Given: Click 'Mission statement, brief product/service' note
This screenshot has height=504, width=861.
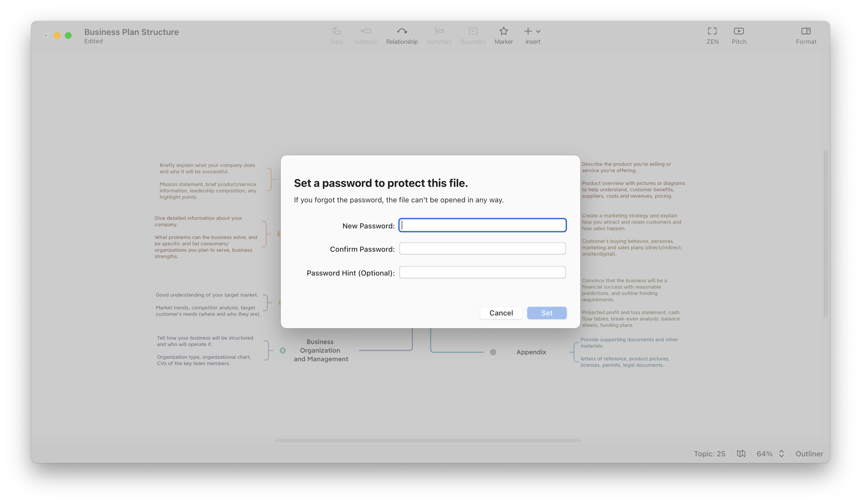Looking at the screenshot, I should [208, 190].
